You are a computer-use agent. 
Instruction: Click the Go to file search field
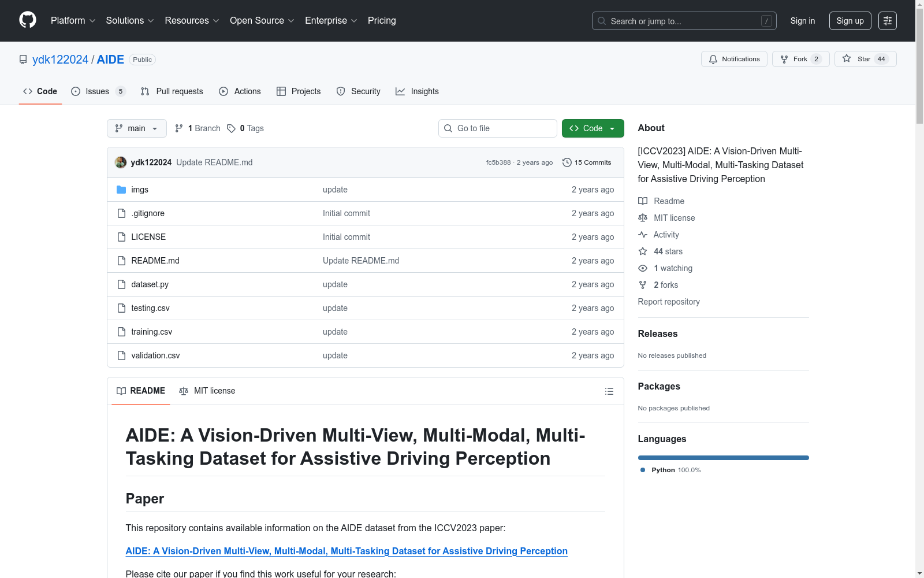[498, 128]
